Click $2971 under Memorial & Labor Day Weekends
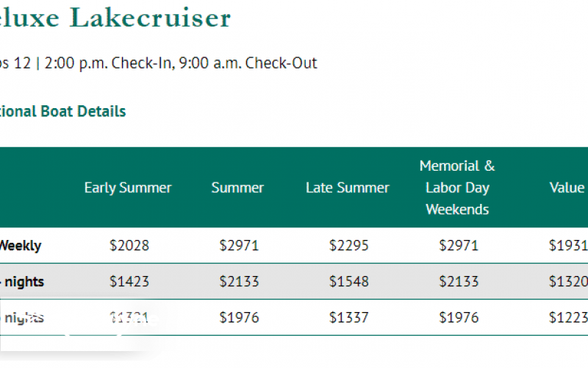The height and width of the screenshot is (368, 588). tap(459, 246)
